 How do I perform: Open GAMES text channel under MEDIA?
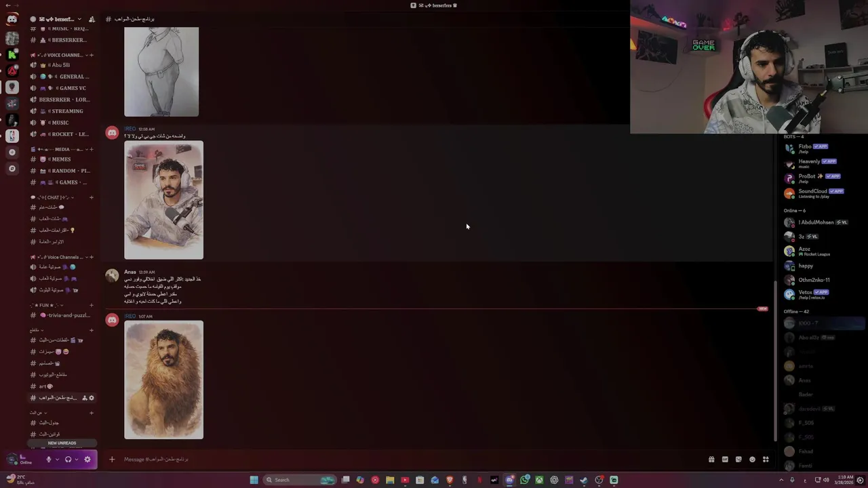point(62,182)
